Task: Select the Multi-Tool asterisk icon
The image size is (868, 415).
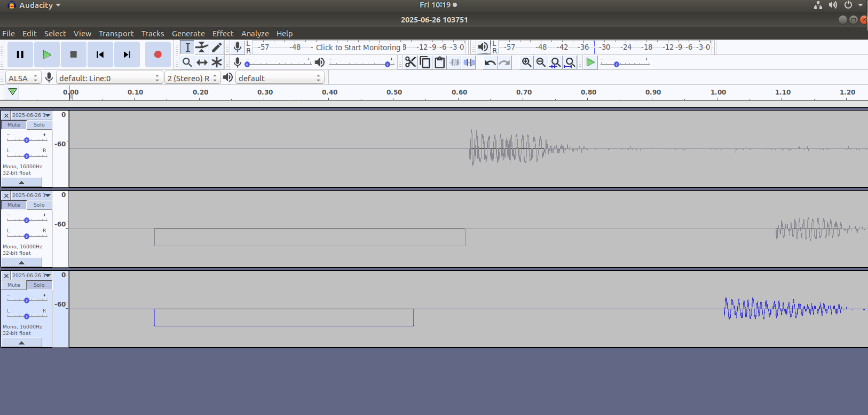Action: point(216,62)
